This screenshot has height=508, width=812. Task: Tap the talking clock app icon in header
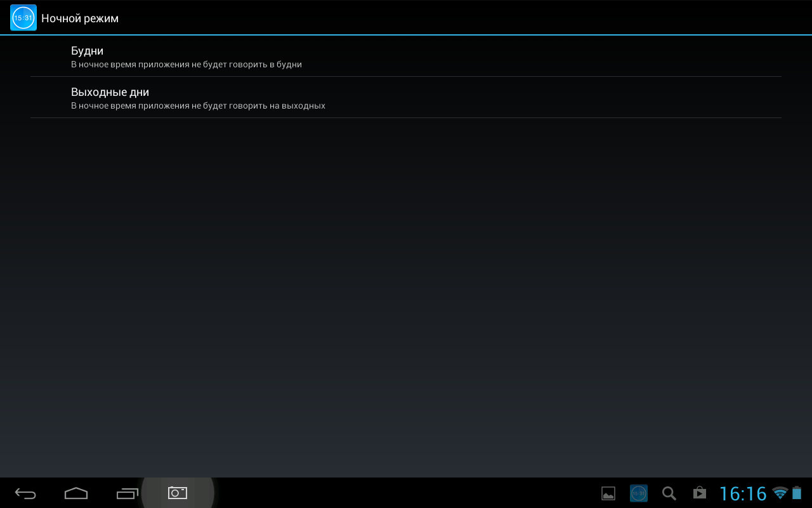click(x=23, y=18)
